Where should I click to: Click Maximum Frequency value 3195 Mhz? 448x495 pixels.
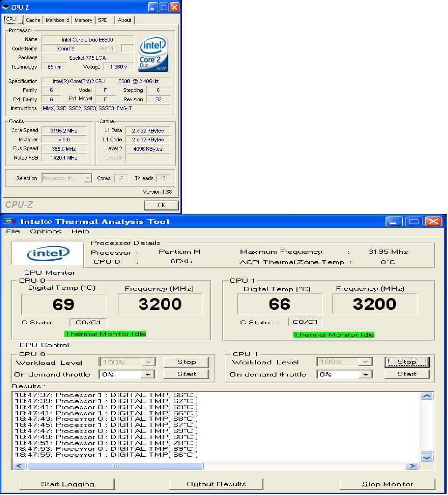click(x=388, y=252)
